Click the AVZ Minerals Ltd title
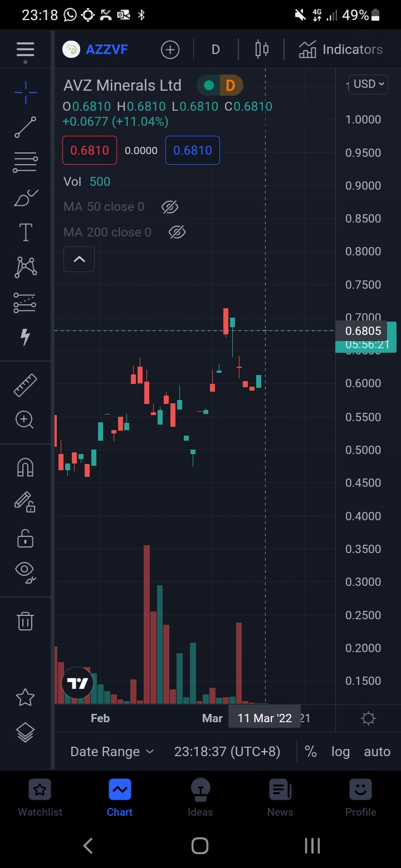This screenshot has height=868, width=401. click(123, 85)
